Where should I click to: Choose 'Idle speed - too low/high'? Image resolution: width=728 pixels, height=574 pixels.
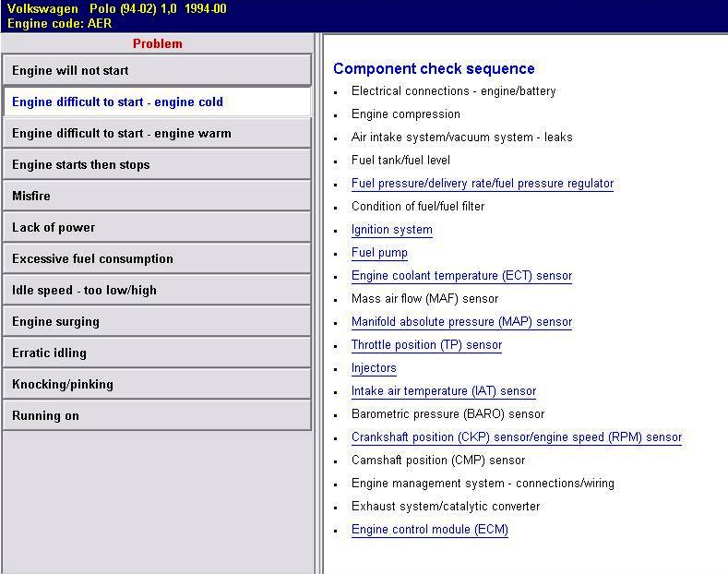pyautogui.click(x=157, y=290)
